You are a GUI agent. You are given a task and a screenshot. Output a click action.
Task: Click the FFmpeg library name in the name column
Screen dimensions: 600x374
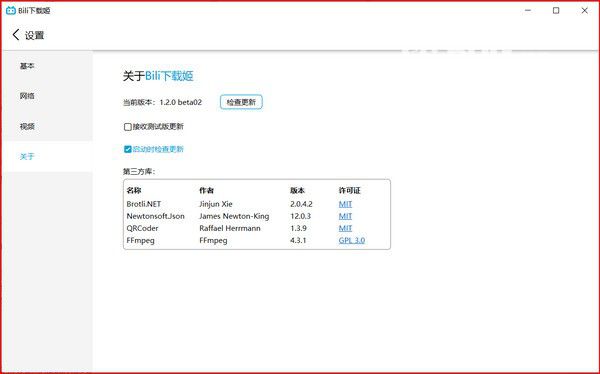click(x=140, y=240)
